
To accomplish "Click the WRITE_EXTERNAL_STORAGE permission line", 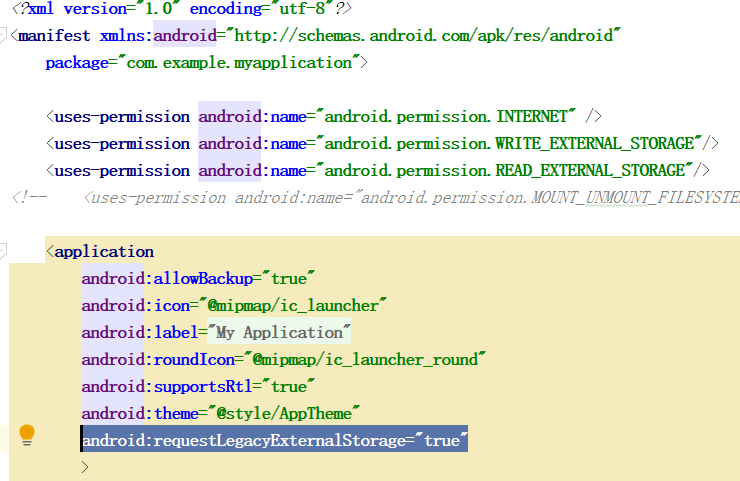I will pyautogui.click(x=382, y=143).
